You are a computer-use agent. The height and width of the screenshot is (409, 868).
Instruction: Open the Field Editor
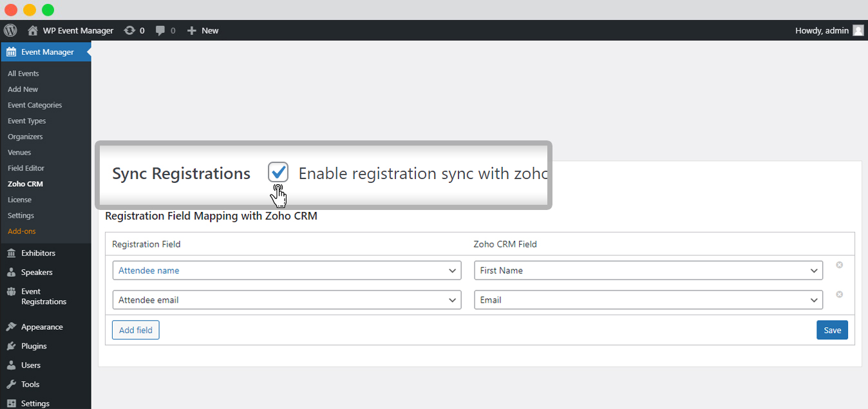coord(26,168)
